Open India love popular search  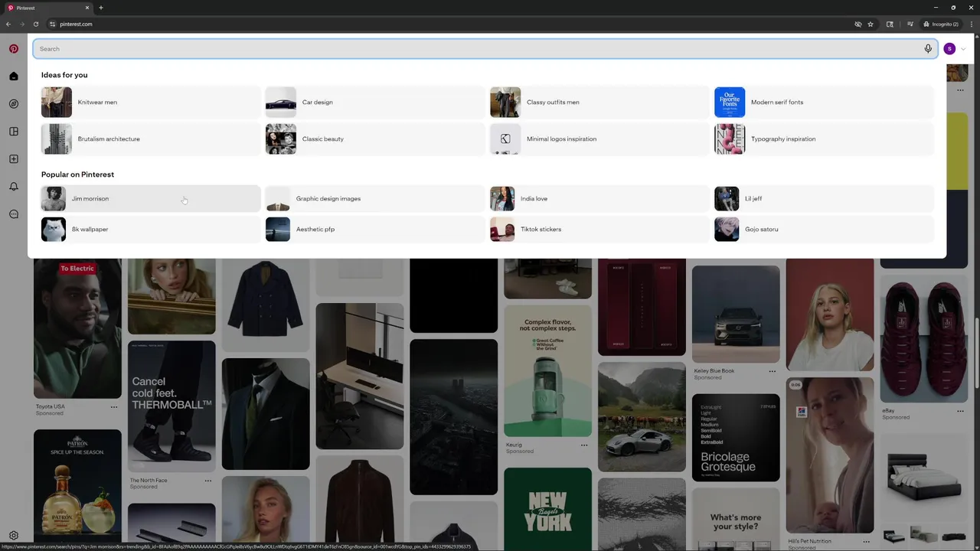coord(599,198)
